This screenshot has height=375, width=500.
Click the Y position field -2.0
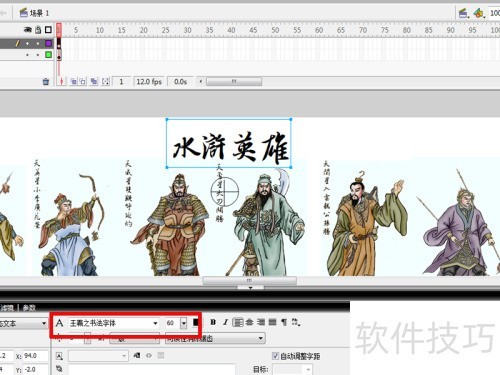pyautogui.click(x=35, y=370)
